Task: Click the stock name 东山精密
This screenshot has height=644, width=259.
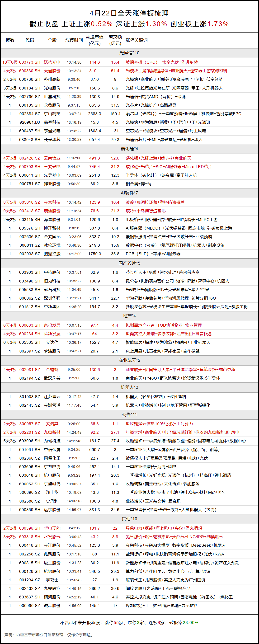Action: 52,114
